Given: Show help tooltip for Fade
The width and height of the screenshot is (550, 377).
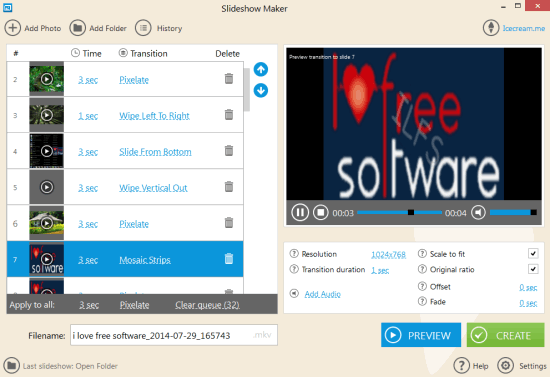Looking at the screenshot, I should click(422, 301).
